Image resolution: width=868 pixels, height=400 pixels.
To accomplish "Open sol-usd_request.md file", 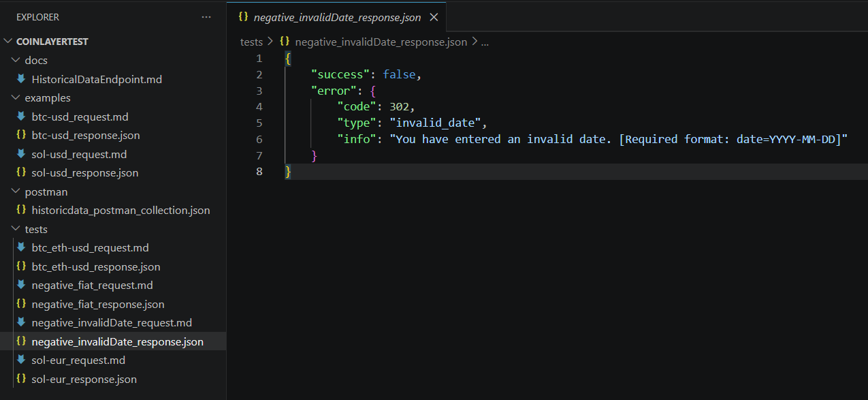I will tap(79, 154).
